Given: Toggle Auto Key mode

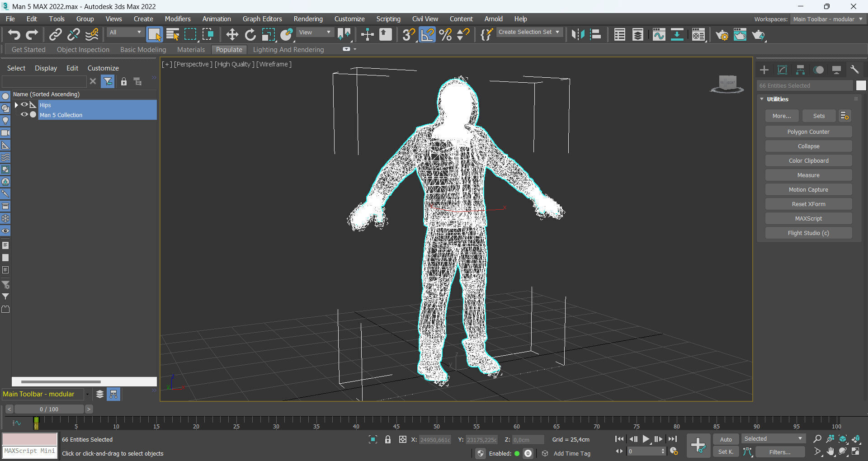Looking at the screenshot, I should pos(726,439).
